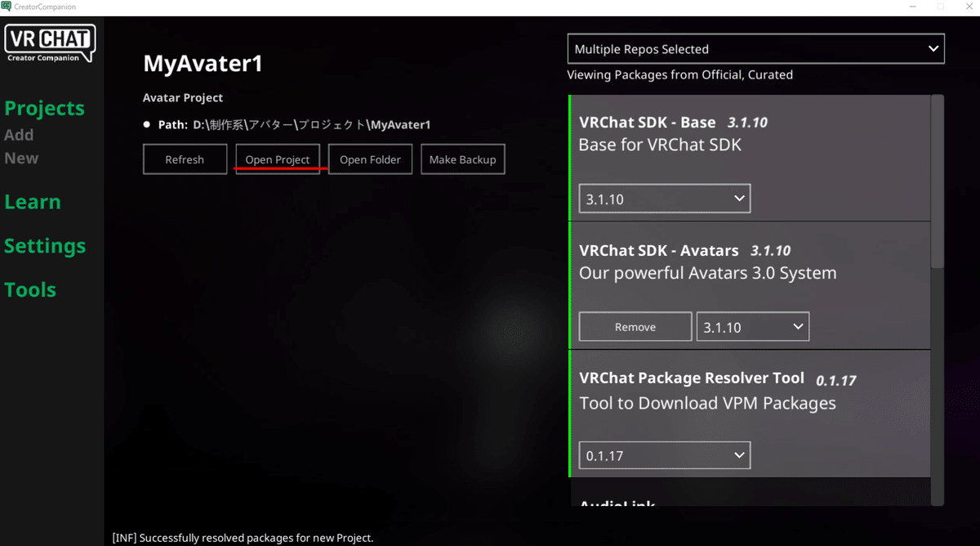Remove the VRChat SDK - Avatars package

(x=635, y=327)
